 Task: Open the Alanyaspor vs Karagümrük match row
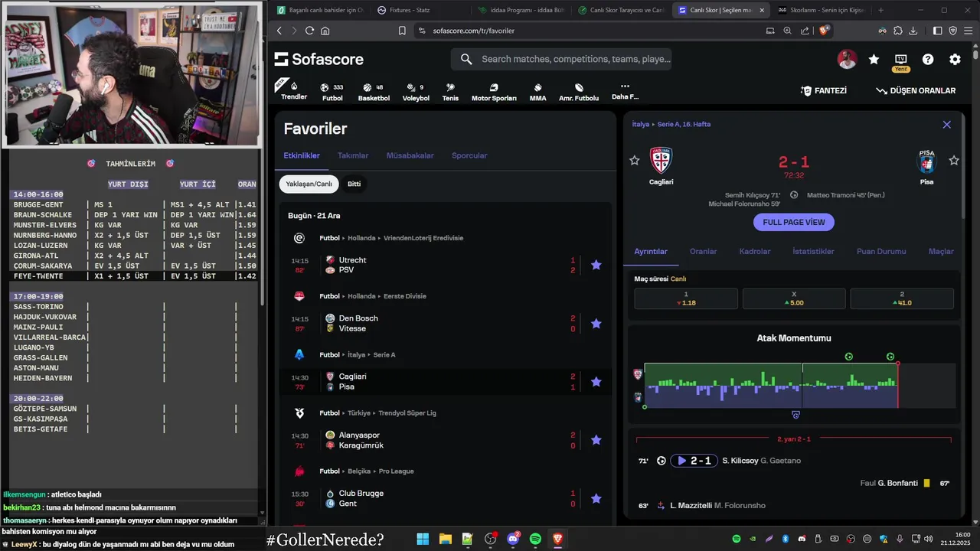click(x=447, y=440)
